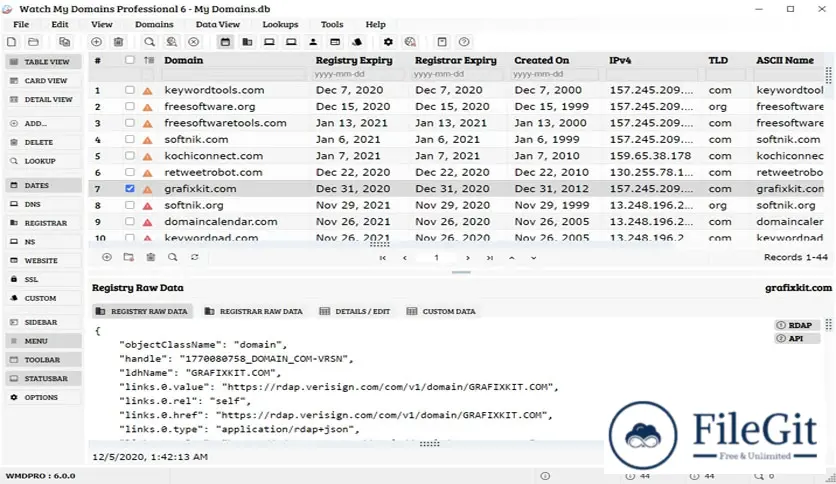The image size is (836, 484).
Task: Click the circled X cancel lookup icon
Action: (194, 42)
